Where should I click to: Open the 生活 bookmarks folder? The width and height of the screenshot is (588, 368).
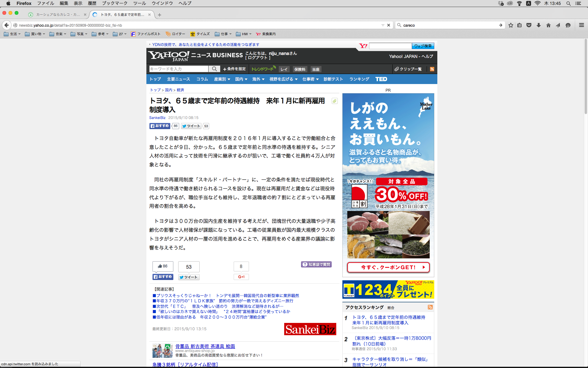[x=12, y=34]
